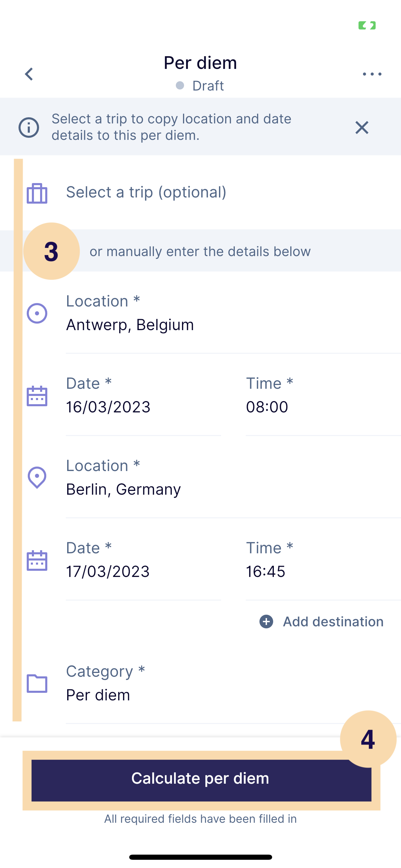Tap the suitcase trip icon
The width and height of the screenshot is (401, 868).
[37, 193]
